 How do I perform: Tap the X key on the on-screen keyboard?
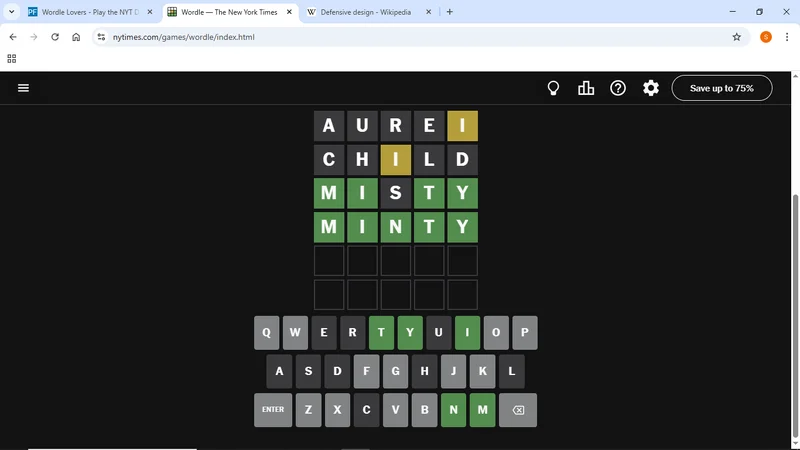[337, 410]
